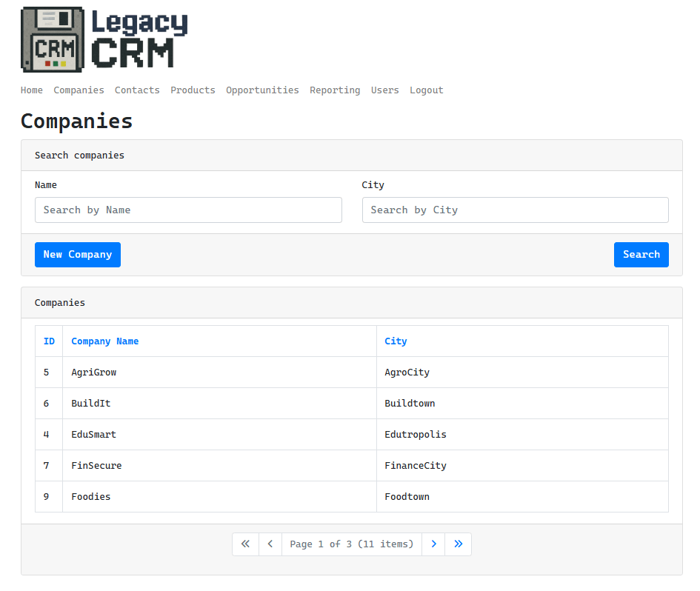Go to next page of companies
The width and height of the screenshot is (700, 591).
pos(433,544)
